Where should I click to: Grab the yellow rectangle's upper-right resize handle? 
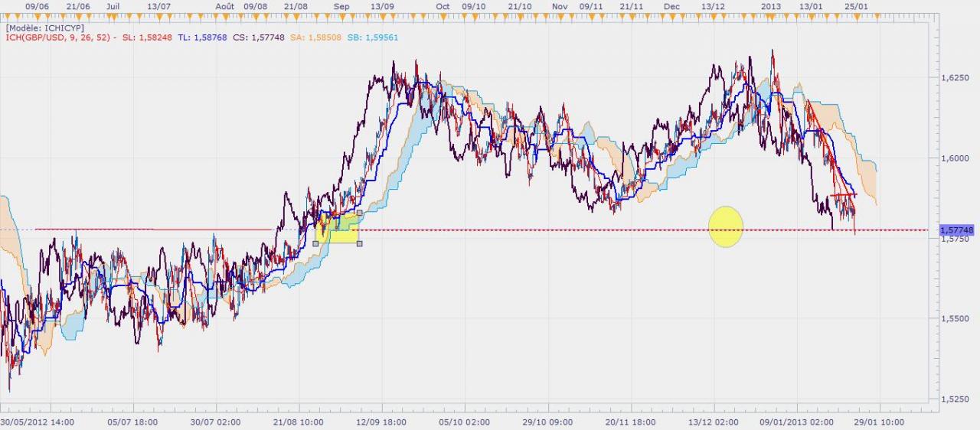(x=360, y=213)
